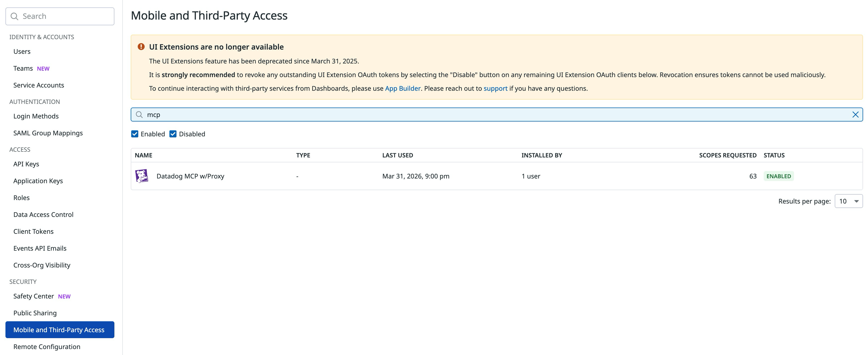The width and height of the screenshot is (868, 355).
Task: Open the App Builder link
Action: [x=403, y=89]
